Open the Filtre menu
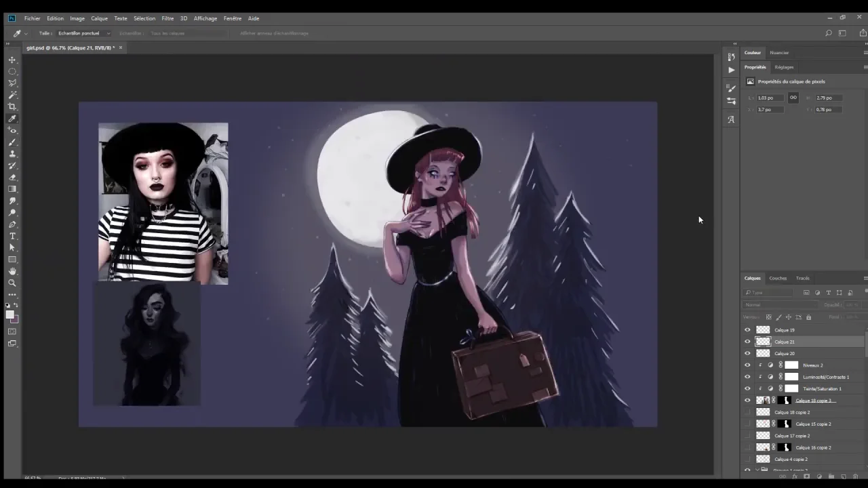The width and height of the screenshot is (868, 488). [x=167, y=18]
